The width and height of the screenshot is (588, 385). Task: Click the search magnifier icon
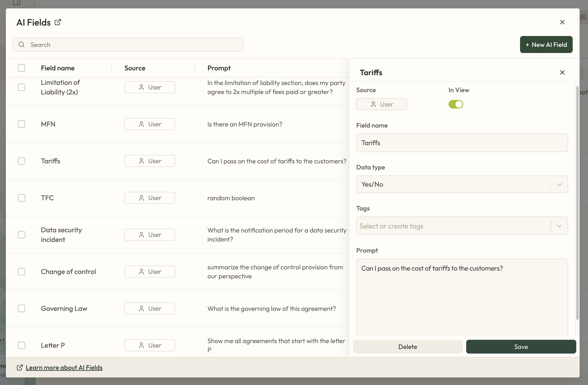pos(22,45)
